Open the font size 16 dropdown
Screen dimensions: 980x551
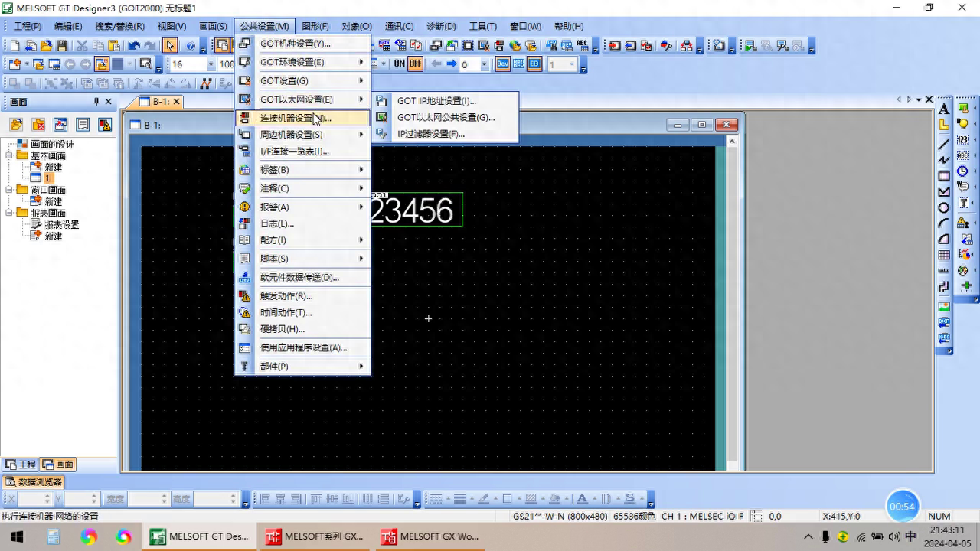(211, 64)
